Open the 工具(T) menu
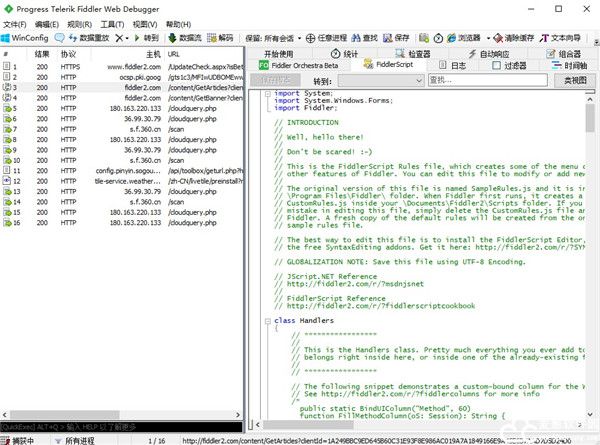The width and height of the screenshot is (600, 445). pyautogui.click(x=112, y=24)
